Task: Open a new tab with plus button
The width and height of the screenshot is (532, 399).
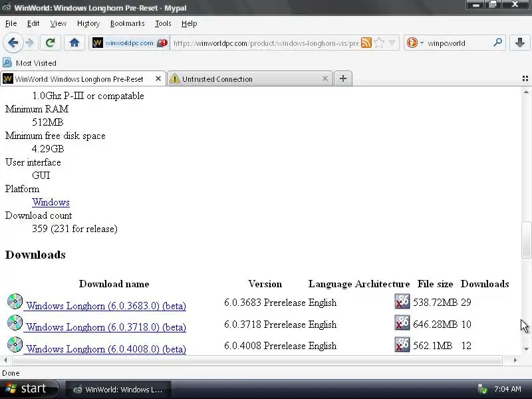Action: click(x=343, y=78)
